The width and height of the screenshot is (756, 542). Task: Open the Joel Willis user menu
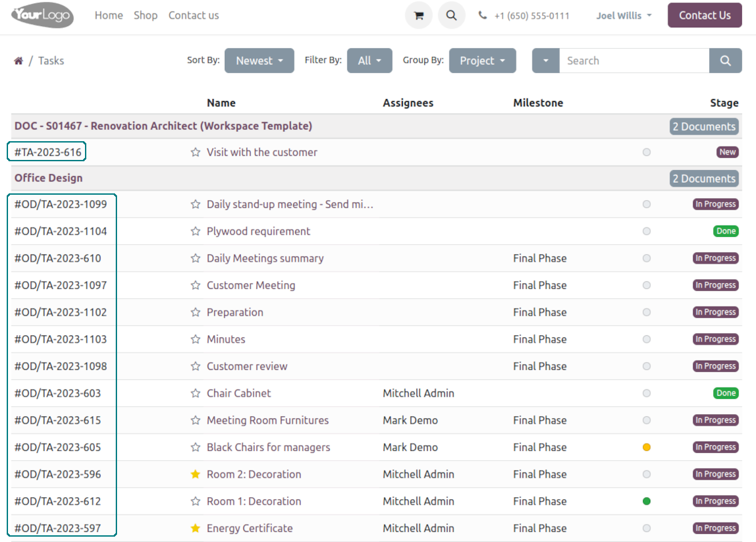[624, 15]
